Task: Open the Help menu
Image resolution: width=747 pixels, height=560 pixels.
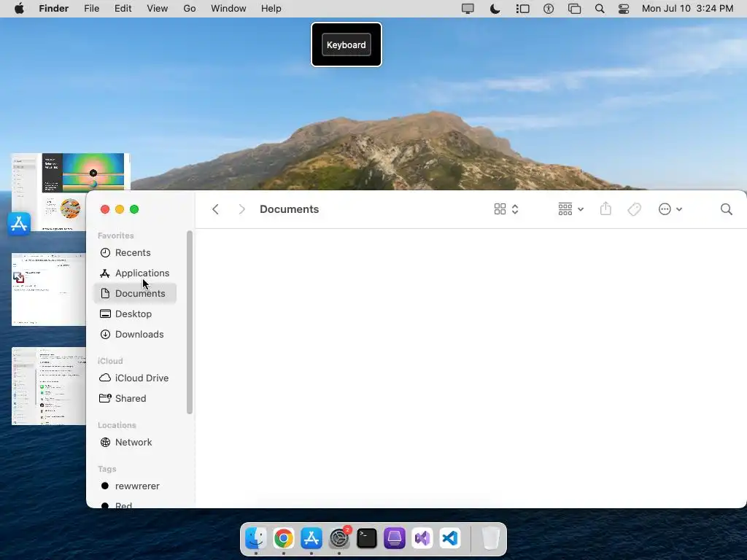Action: click(x=271, y=9)
